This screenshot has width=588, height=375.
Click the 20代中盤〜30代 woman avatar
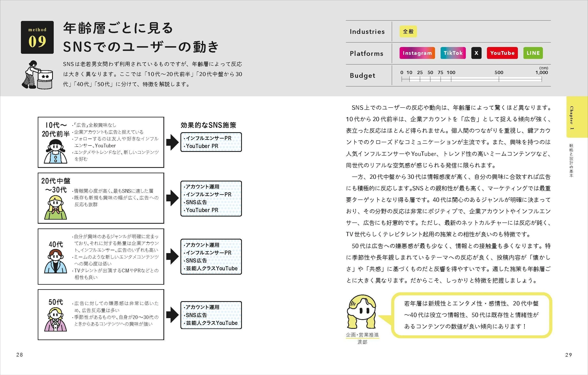(x=55, y=207)
